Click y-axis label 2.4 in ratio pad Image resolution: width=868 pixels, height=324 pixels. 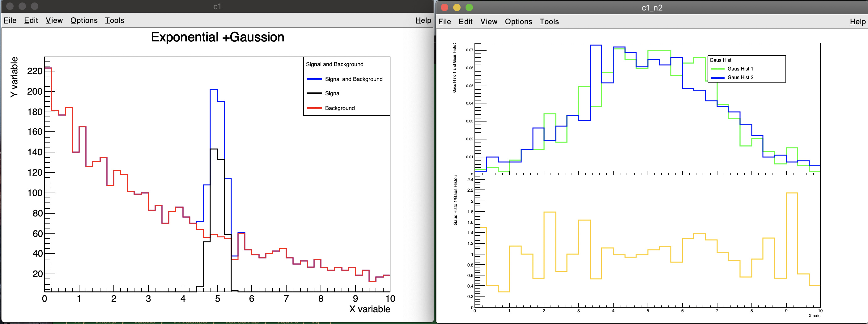470,180
